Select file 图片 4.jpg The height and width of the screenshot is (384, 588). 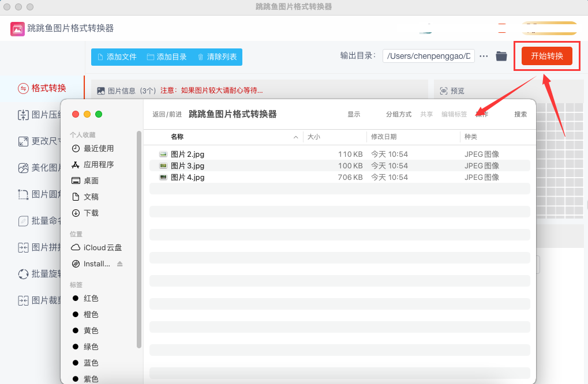tap(340, 177)
